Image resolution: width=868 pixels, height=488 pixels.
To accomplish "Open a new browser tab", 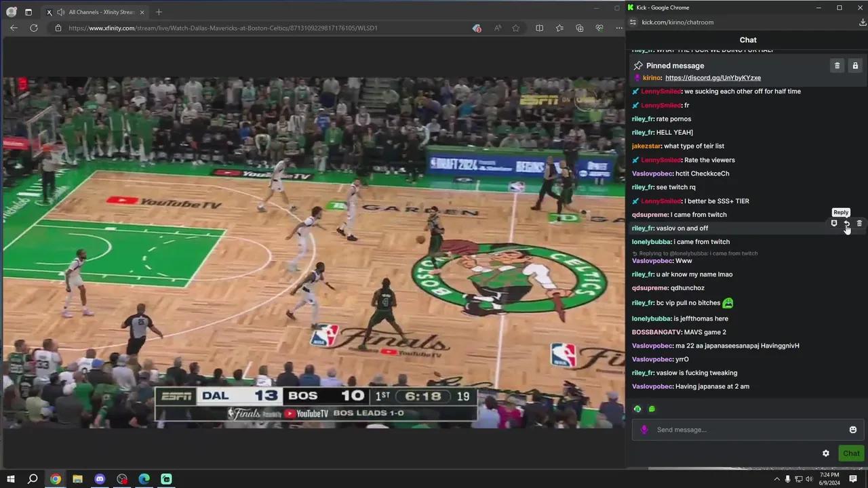I will click(159, 12).
